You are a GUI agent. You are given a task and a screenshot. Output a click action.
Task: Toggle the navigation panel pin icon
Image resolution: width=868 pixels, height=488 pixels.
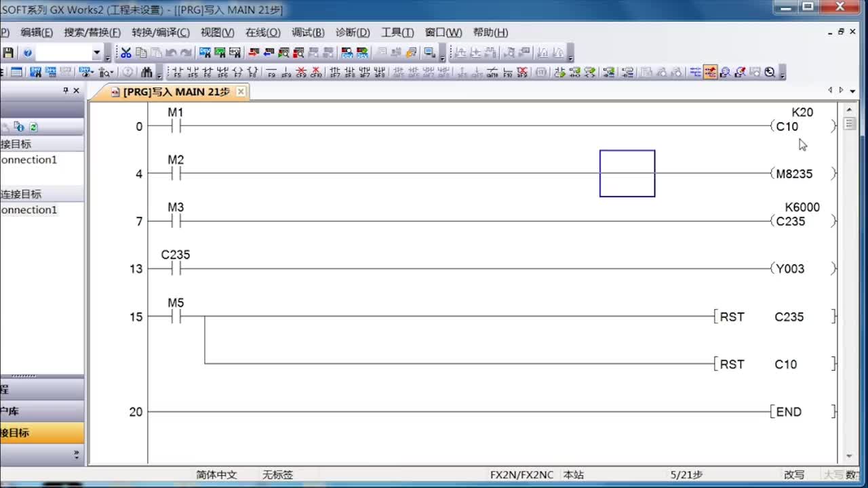point(66,90)
